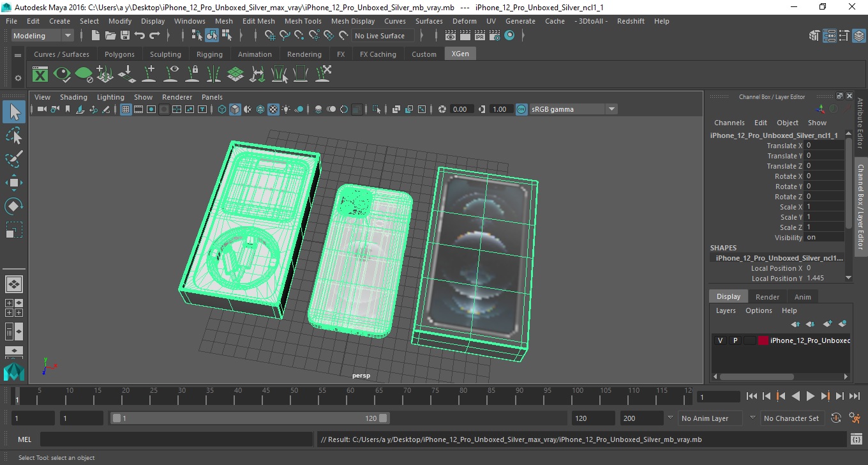Create a new empty layer icon
The width and height of the screenshot is (868, 465).
pos(827,324)
